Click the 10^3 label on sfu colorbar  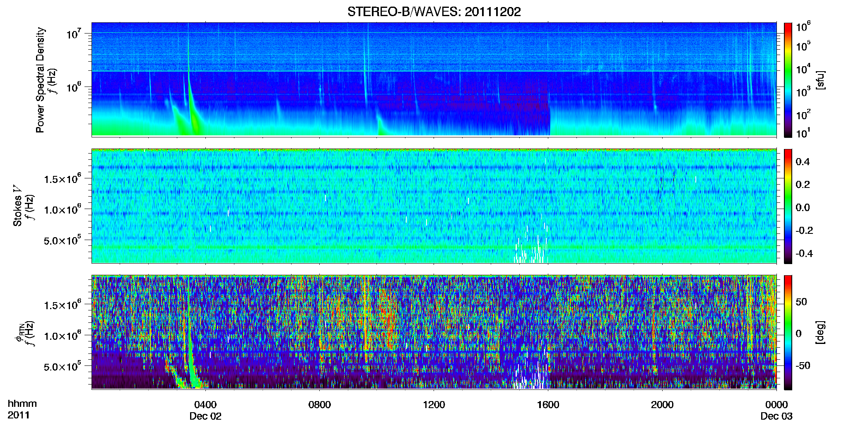coord(803,92)
